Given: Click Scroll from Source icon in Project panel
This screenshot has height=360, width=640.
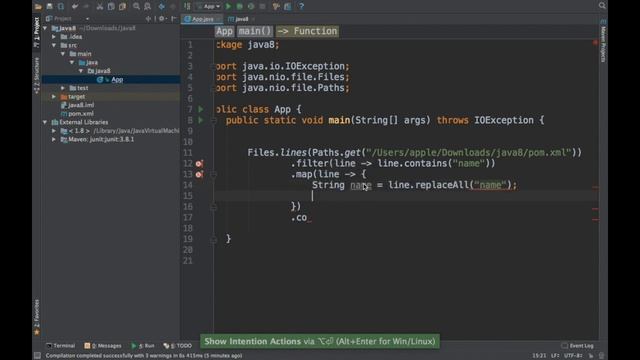Looking at the screenshot, I should point(148,19).
